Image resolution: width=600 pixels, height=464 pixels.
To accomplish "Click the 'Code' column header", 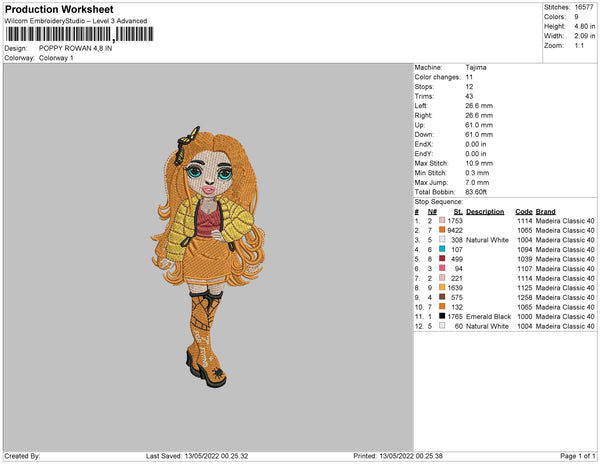I will [524, 212].
